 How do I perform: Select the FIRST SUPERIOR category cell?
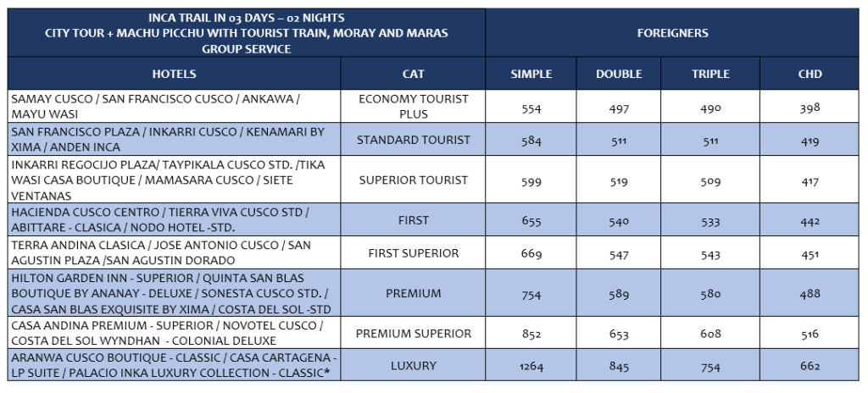tap(413, 253)
